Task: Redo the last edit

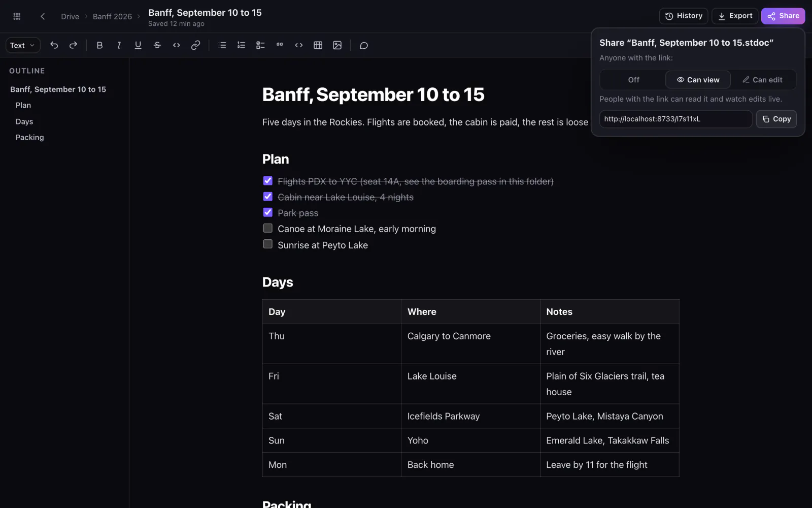Action: pyautogui.click(x=73, y=45)
